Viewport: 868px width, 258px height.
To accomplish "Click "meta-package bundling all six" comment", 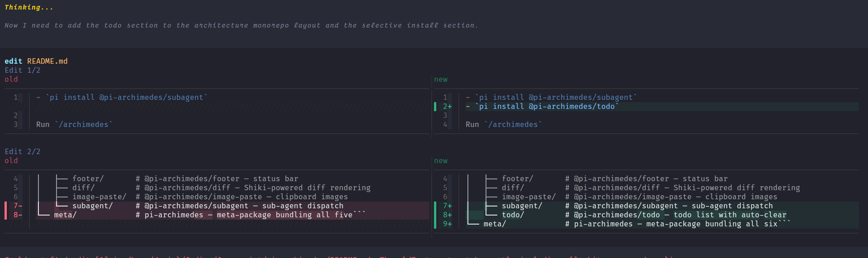I will (712, 224).
